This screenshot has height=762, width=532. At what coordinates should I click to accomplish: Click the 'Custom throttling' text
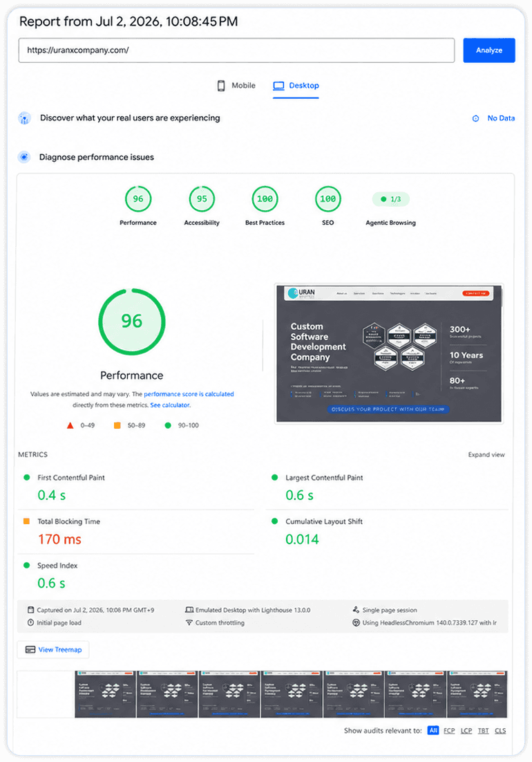click(220, 622)
